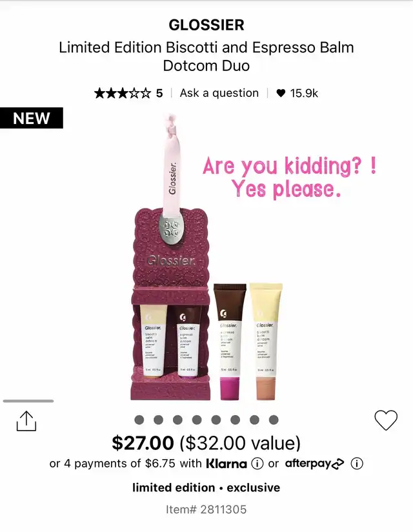Screen dimensions: 413x532
Task: Open Klarna payment info icon
Action: (257, 463)
